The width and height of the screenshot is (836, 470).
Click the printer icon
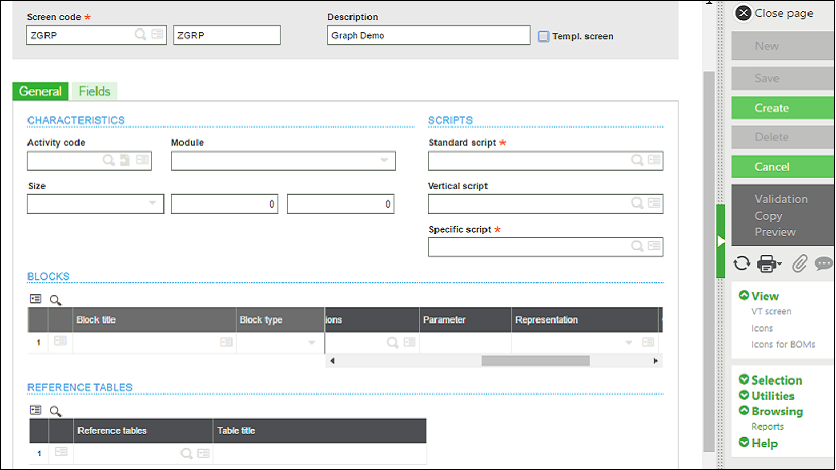[x=769, y=263]
